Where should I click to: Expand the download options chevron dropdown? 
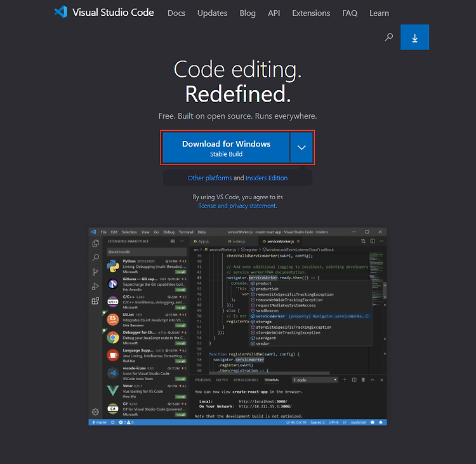click(301, 148)
